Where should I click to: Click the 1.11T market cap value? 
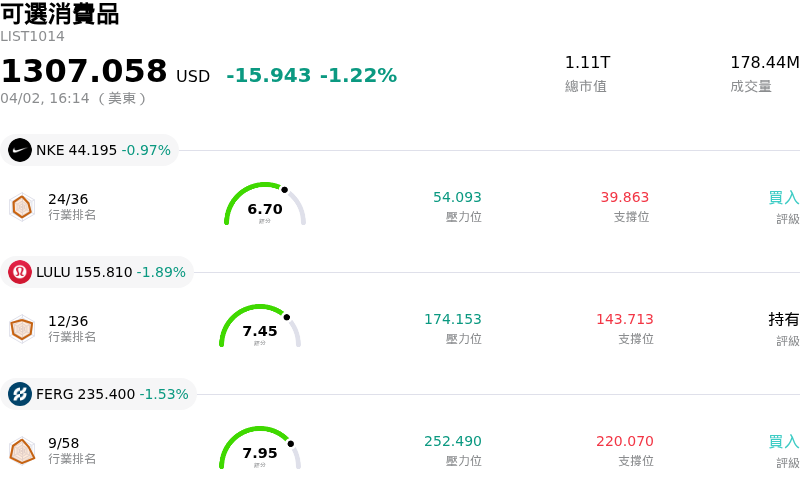pos(587,63)
